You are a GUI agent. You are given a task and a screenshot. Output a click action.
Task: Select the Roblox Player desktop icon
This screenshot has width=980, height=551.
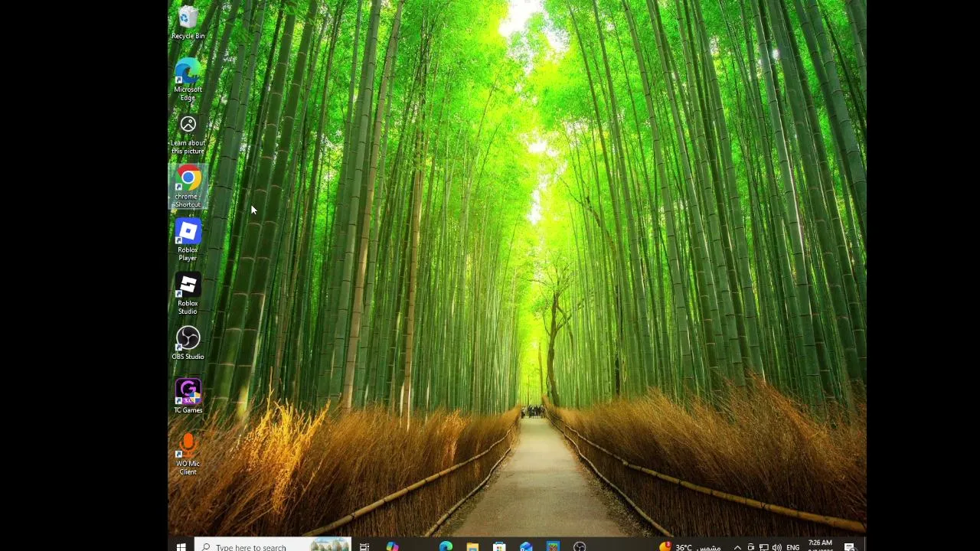(x=188, y=240)
